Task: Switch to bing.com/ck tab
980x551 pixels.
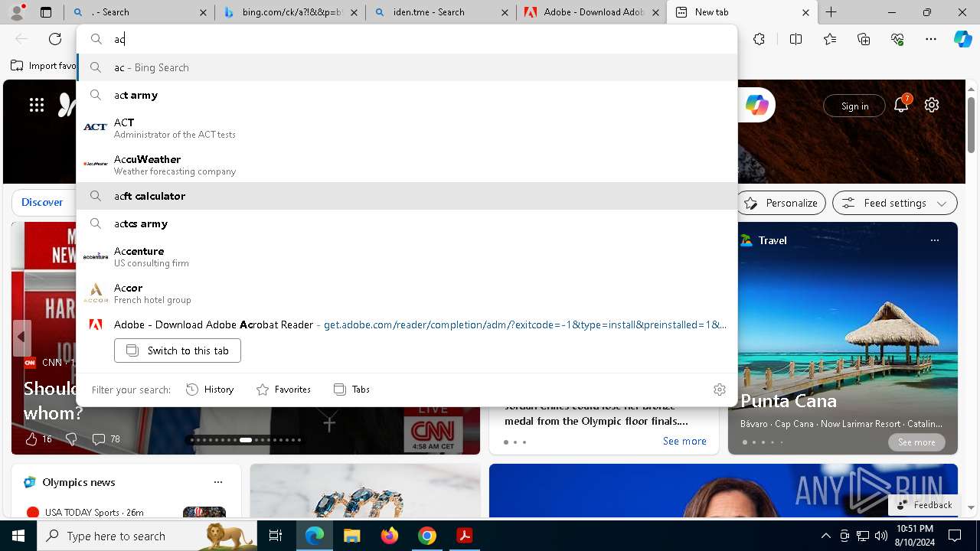Action: pyautogui.click(x=289, y=12)
